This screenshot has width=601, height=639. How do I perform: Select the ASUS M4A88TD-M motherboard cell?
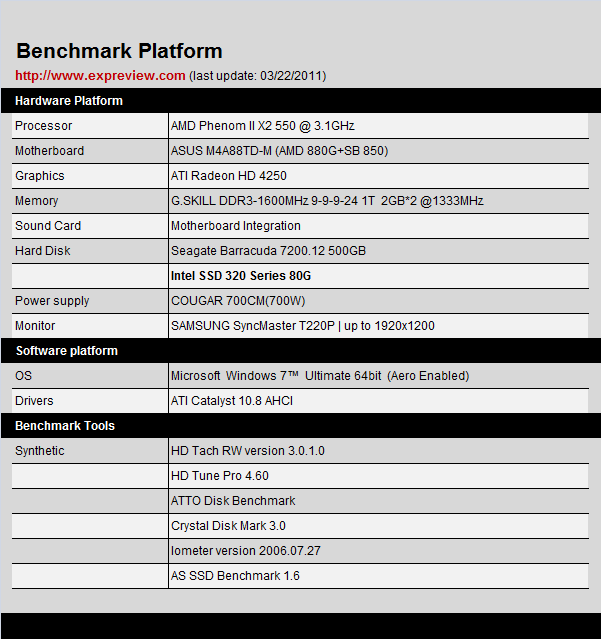[x=279, y=151]
